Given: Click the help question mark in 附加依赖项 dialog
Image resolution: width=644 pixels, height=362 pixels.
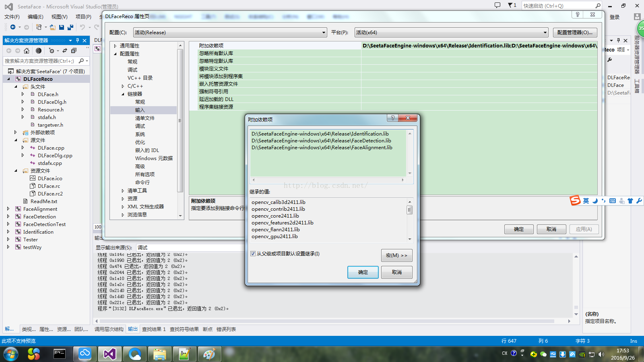Looking at the screenshot, I should click(392, 118).
